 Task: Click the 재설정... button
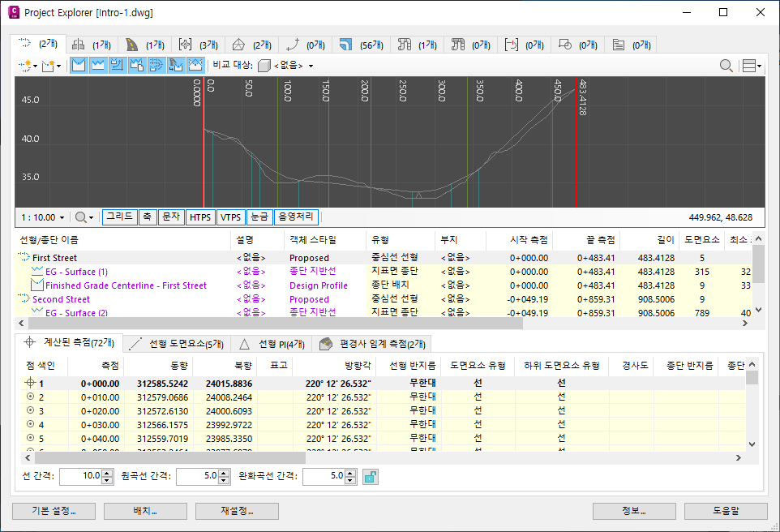[x=237, y=511]
